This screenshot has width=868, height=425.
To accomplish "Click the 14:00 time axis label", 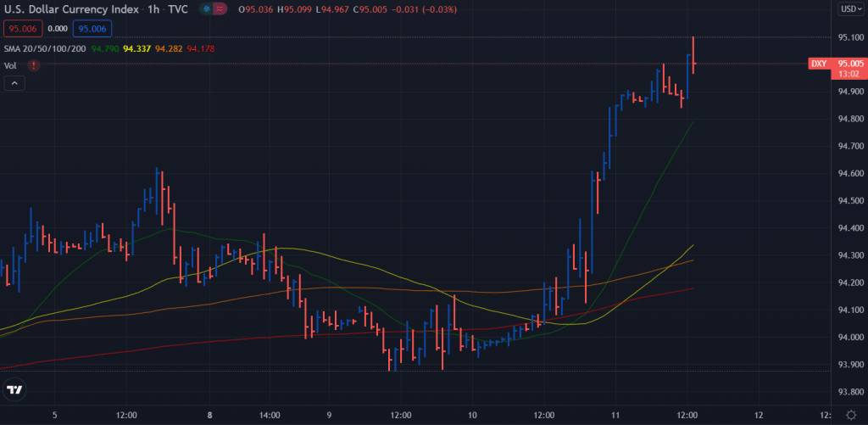I will [x=269, y=415].
